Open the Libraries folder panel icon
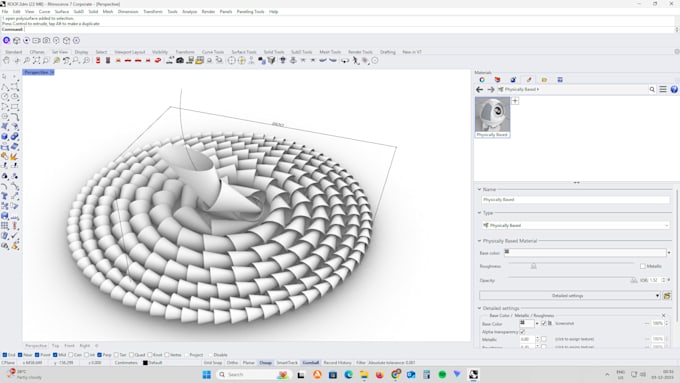This screenshot has height=383, width=680. point(544,79)
